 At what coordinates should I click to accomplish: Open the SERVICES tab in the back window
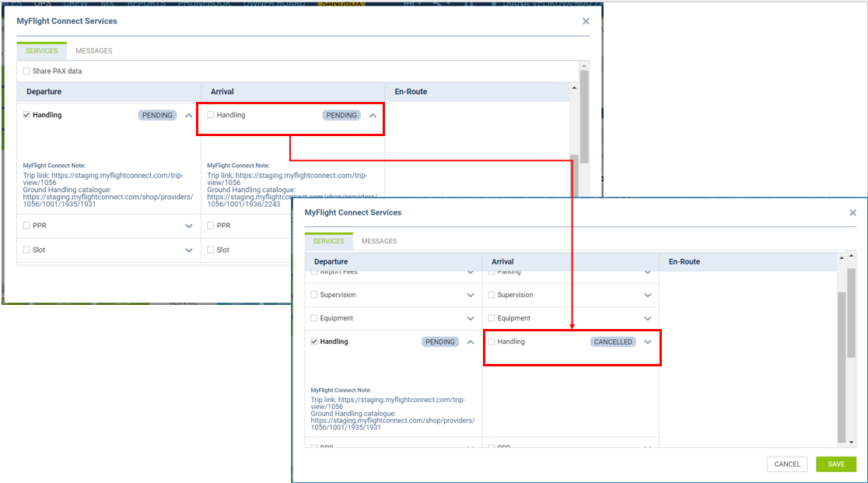pos(41,51)
